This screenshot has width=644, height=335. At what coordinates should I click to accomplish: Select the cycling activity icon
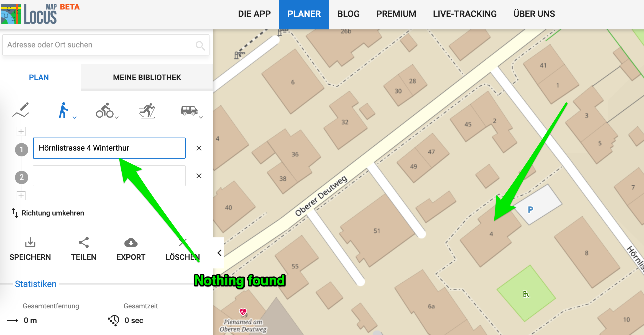(x=104, y=110)
